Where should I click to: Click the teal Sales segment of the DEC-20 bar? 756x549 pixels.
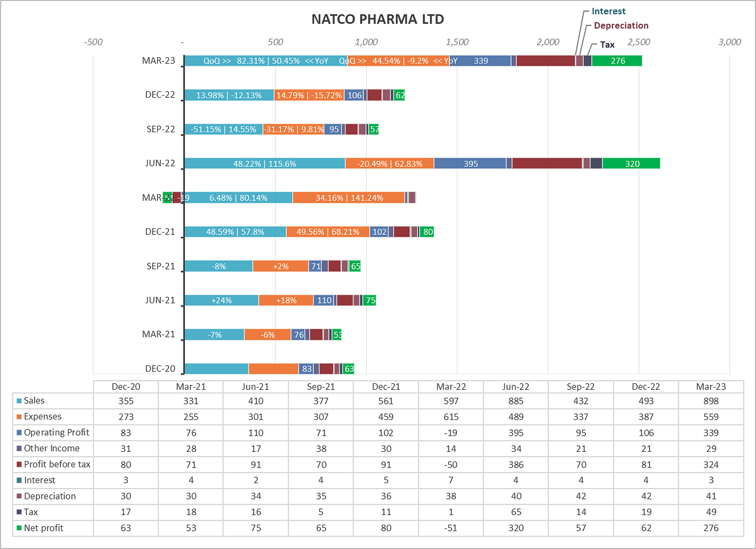tap(217, 369)
